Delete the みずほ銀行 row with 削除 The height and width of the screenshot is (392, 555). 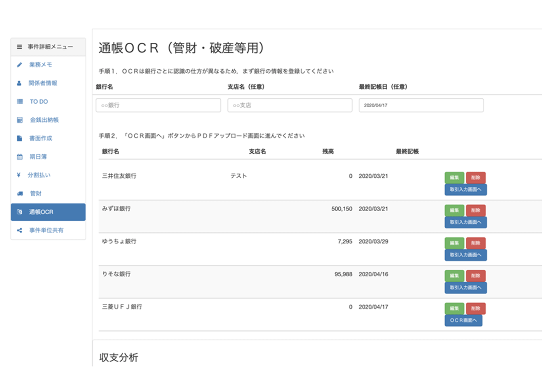(475, 210)
